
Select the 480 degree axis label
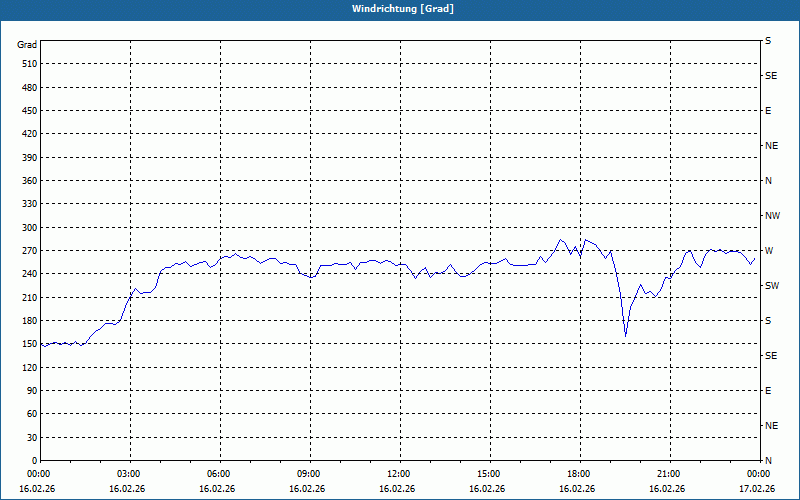[x=29, y=87]
